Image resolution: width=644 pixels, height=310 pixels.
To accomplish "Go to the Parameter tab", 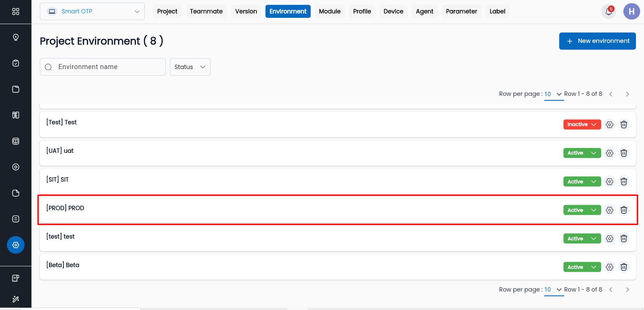I will pos(461,11).
